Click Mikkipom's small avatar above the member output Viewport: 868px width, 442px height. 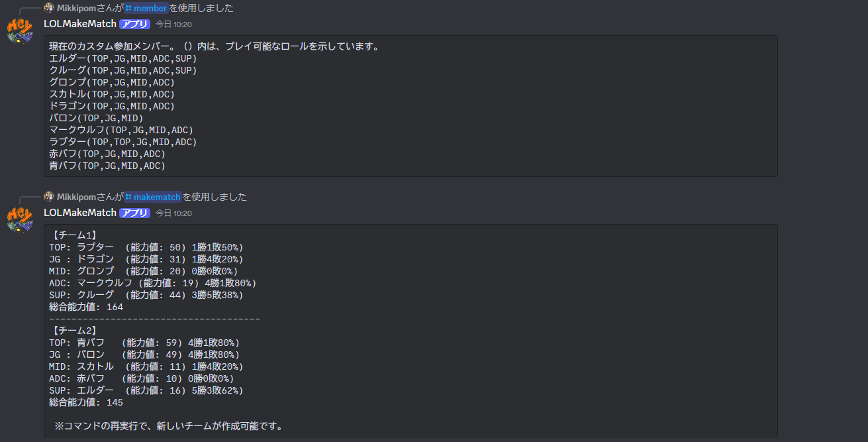pyautogui.click(x=49, y=8)
